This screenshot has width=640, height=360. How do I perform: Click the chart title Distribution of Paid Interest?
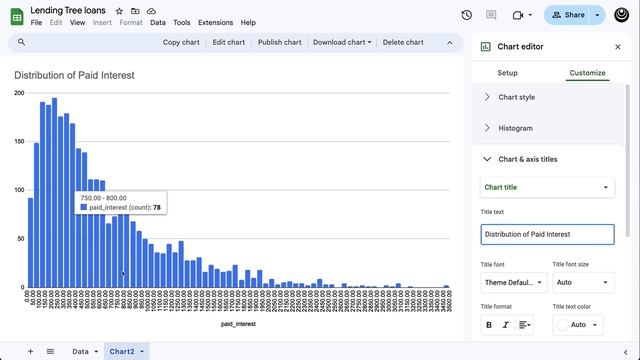coord(74,75)
